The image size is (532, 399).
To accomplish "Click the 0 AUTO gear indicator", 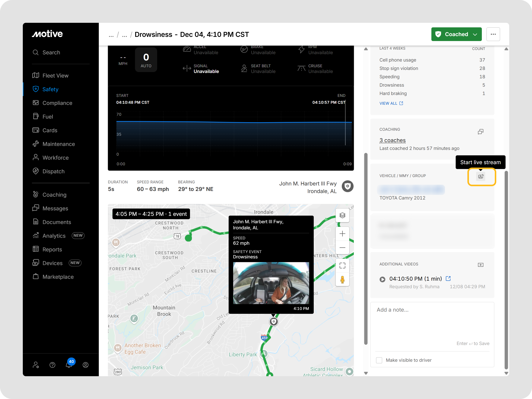I will click(146, 60).
